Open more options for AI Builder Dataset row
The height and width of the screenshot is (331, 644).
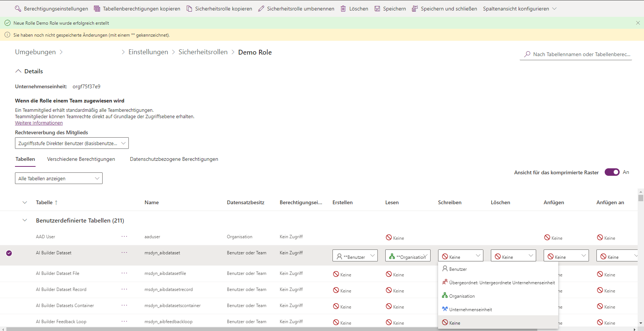(x=124, y=252)
